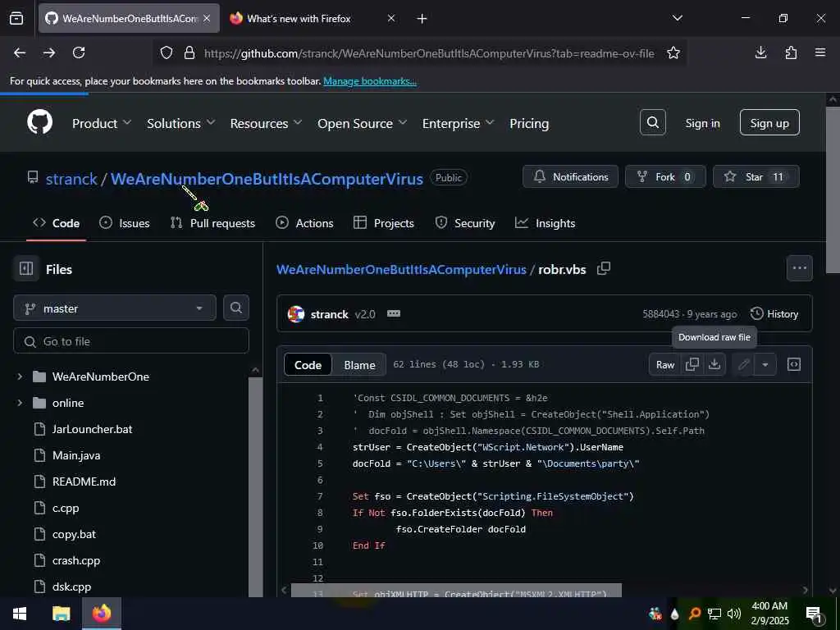Click the Go to file field
Viewport: 840px width, 630px height.
click(130, 340)
